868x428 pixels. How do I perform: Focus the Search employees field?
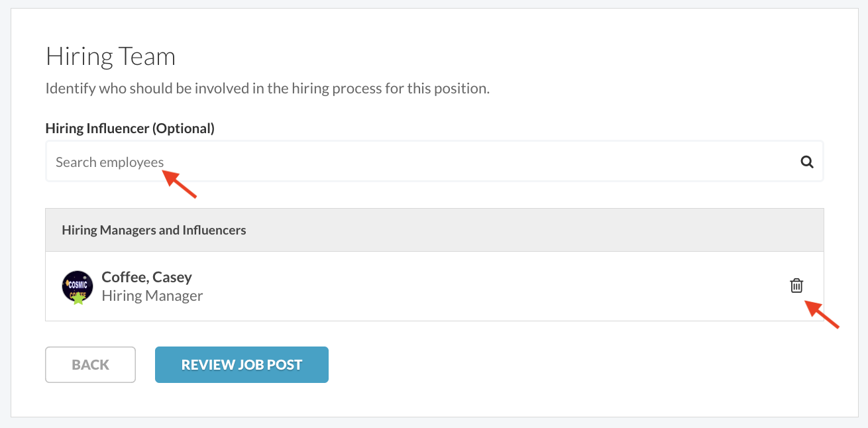click(434, 161)
